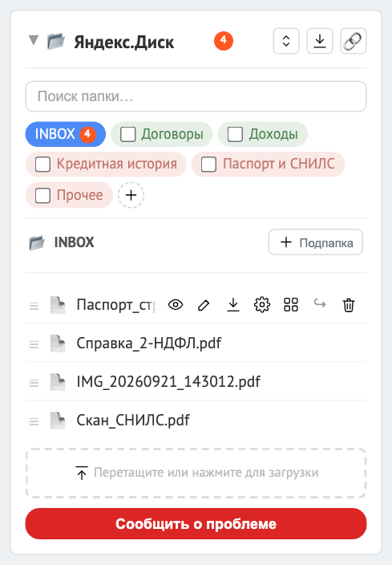The width and height of the screenshot is (392, 565).
Task: Copy link using the chain link button
Action: pos(354,41)
